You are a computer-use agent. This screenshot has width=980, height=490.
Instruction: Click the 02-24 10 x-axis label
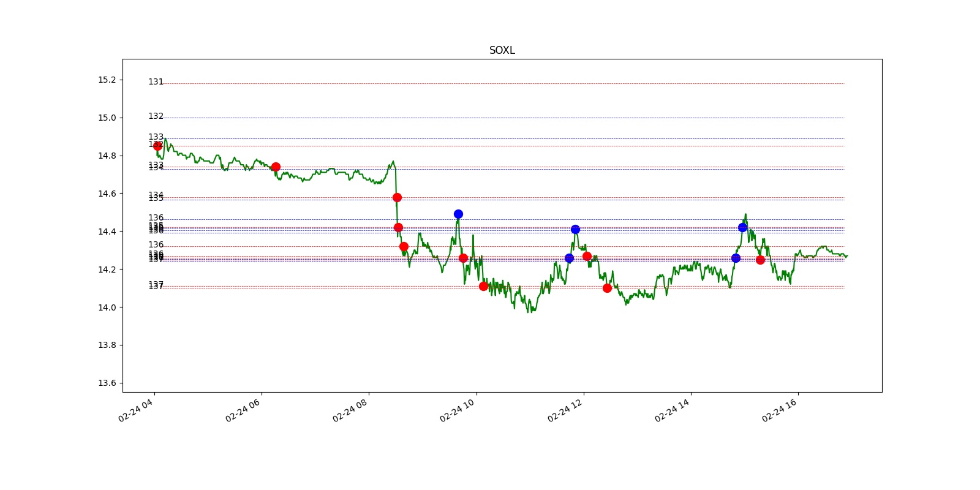(458, 410)
